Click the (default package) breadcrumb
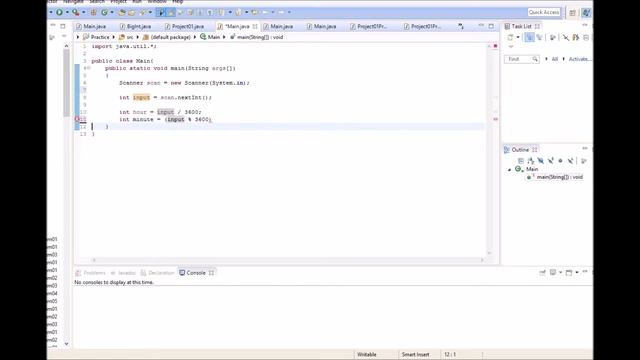Viewport: 640px width, 360px height. 167,37
